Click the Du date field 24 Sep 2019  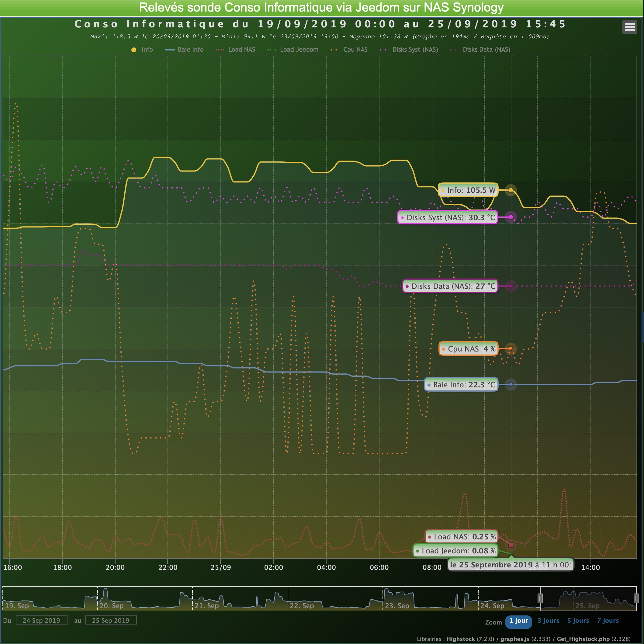(x=41, y=620)
